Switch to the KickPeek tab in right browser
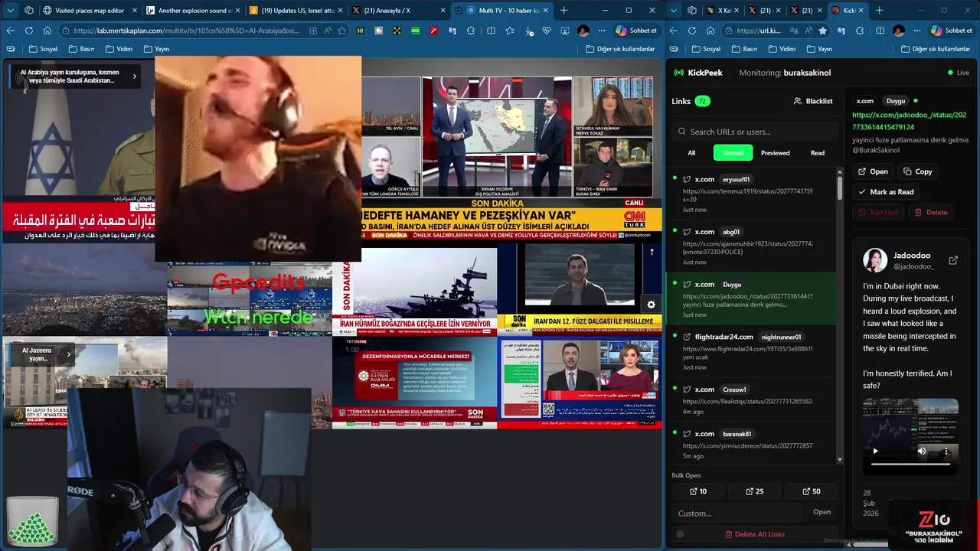This screenshot has height=551, width=980. point(848,10)
